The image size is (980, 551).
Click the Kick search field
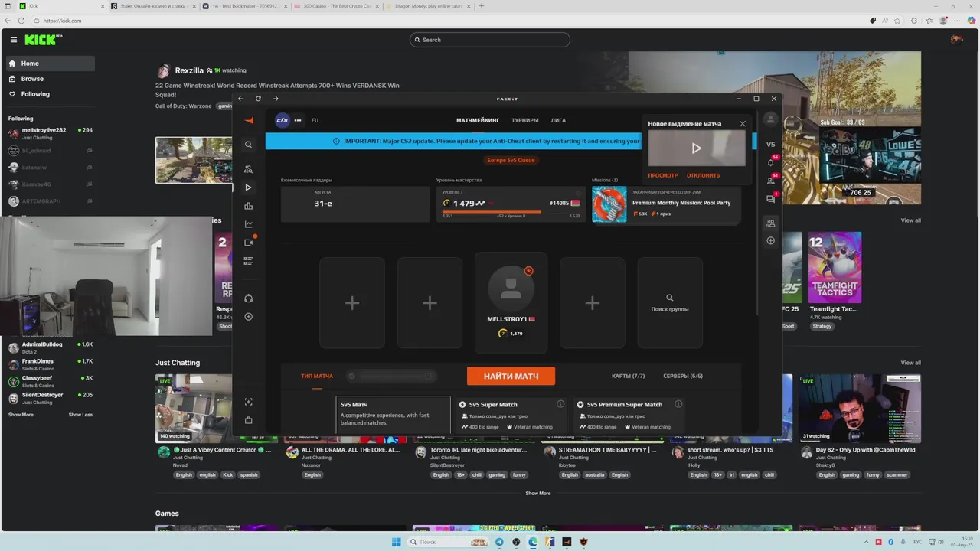(x=490, y=40)
